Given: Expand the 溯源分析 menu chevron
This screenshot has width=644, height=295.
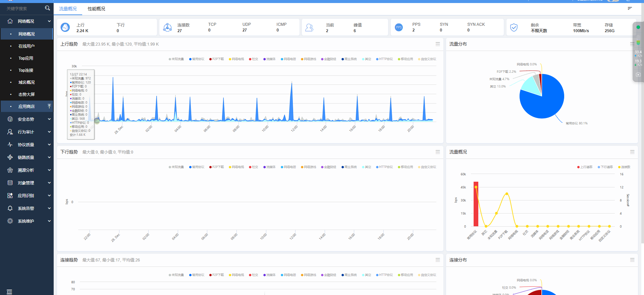Looking at the screenshot, I should point(49,170).
